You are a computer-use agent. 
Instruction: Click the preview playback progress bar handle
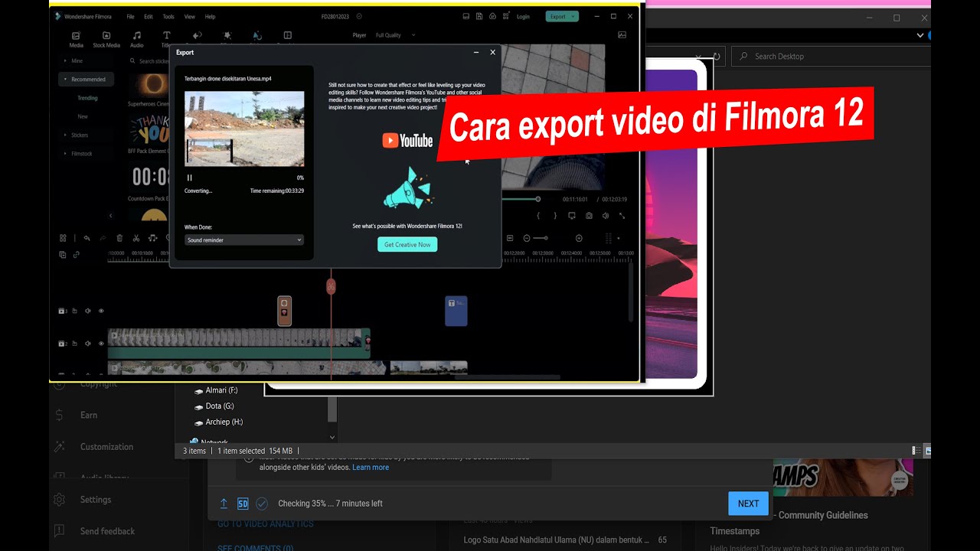(x=538, y=199)
